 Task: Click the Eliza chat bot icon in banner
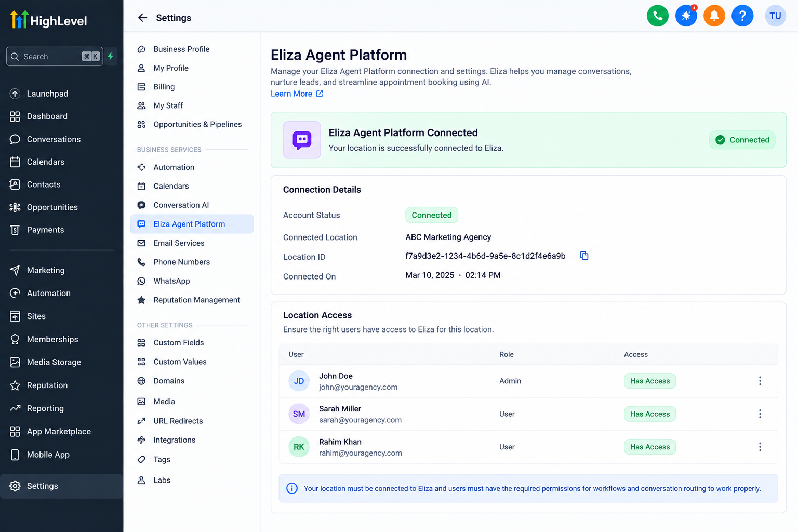coord(302,140)
